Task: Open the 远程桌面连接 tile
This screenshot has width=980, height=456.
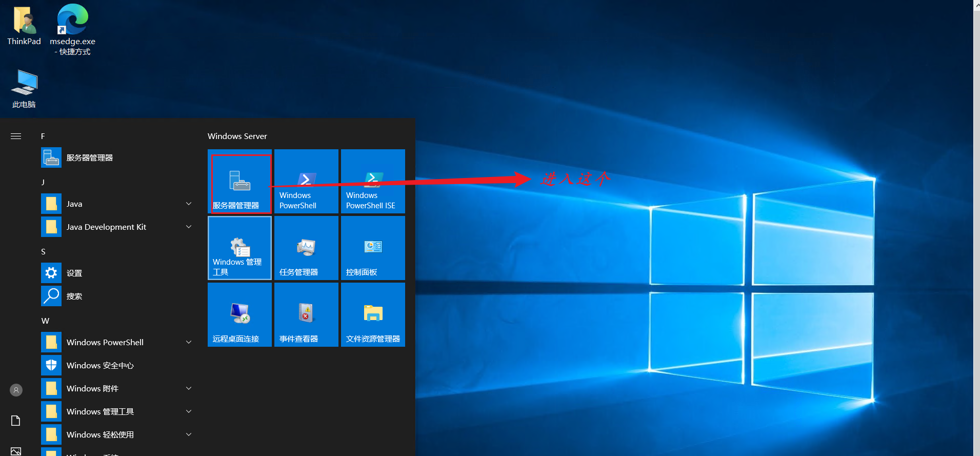Action: [x=239, y=314]
